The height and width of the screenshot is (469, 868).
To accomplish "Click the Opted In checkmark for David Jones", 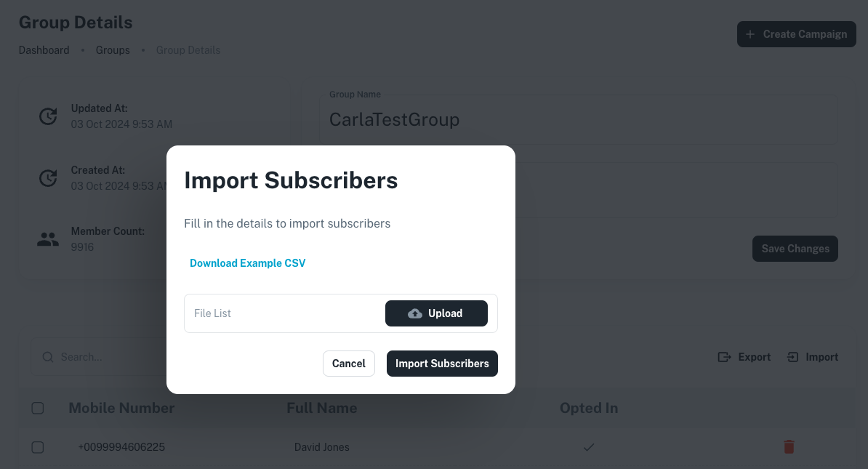I will [589, 447].
